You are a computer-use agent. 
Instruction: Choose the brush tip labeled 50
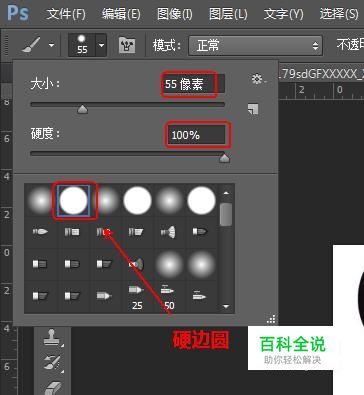click(168, 297)
